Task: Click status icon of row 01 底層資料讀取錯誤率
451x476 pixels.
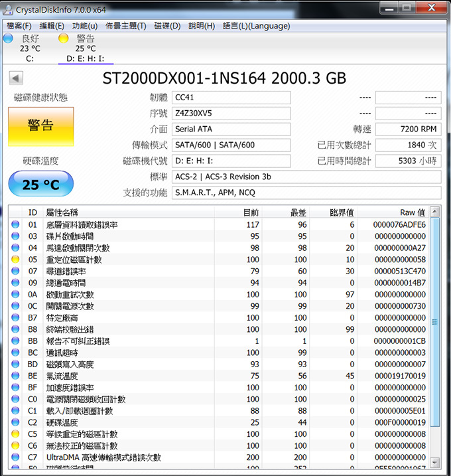Action: click(x=15, y=224)
